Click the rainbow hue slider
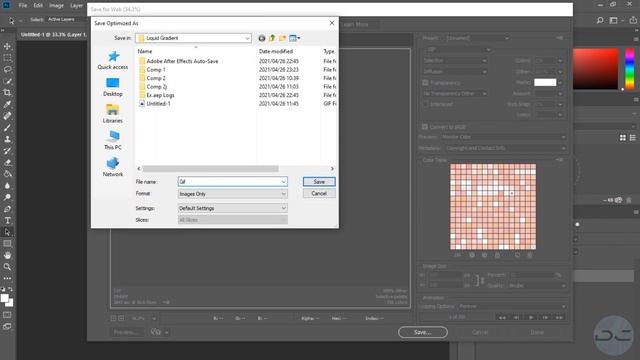Screen dimensions: 640x360 (630, 69)
